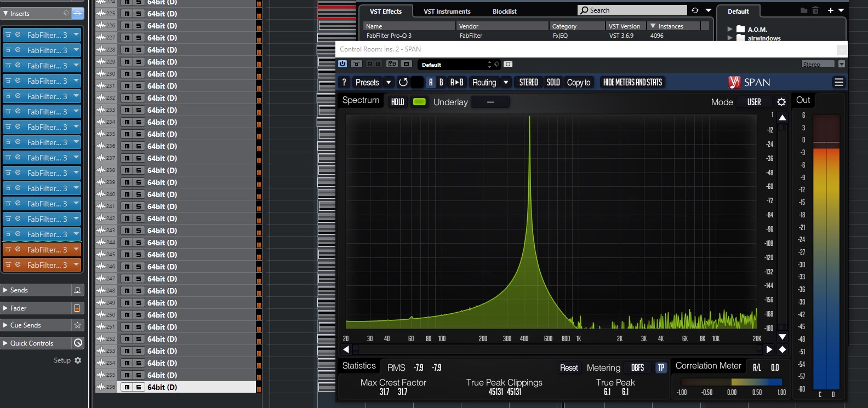Click the Quick Controls circle icon
Viewport: 868px width, 408px height.
78,343
